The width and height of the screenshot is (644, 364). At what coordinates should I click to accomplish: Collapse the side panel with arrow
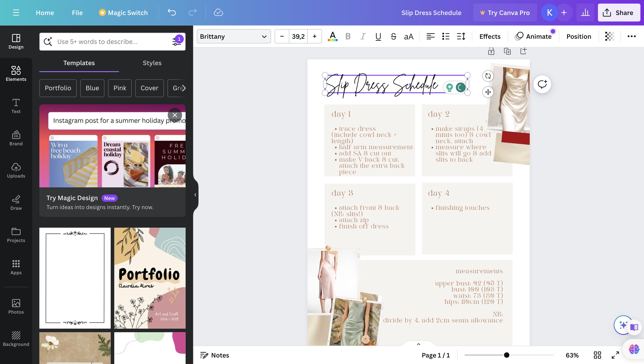[x=195, y=195]
